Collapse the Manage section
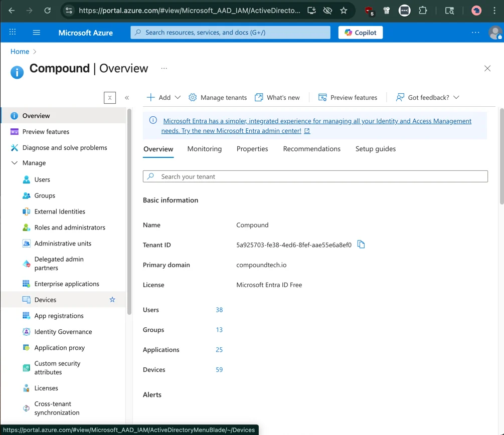504x435 pixels. (14, 162)
